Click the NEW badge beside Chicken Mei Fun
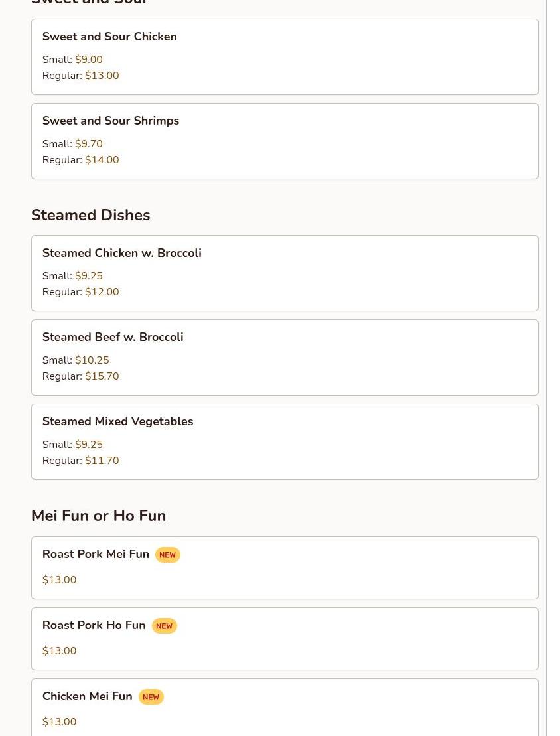This screenshot has width=560, height=736. (151, 697)
